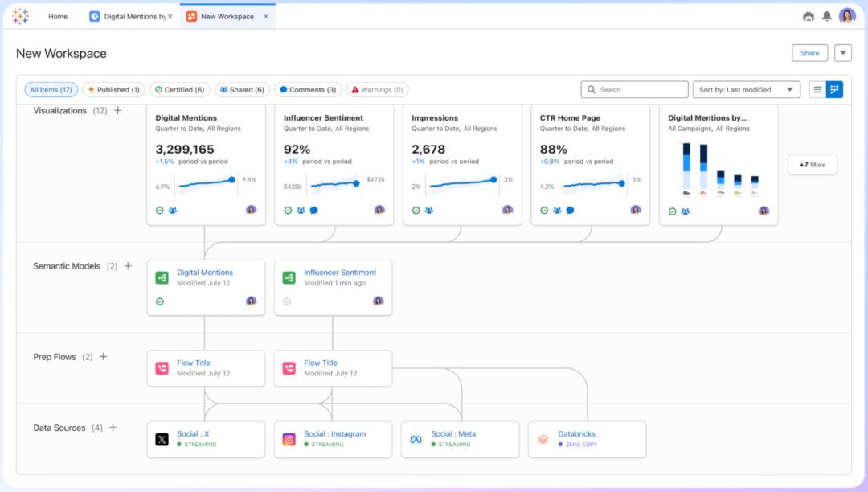Click the Digital Mentions sparkline endpoint
This screenshot has width=868, height=492.
pos(232,180)
